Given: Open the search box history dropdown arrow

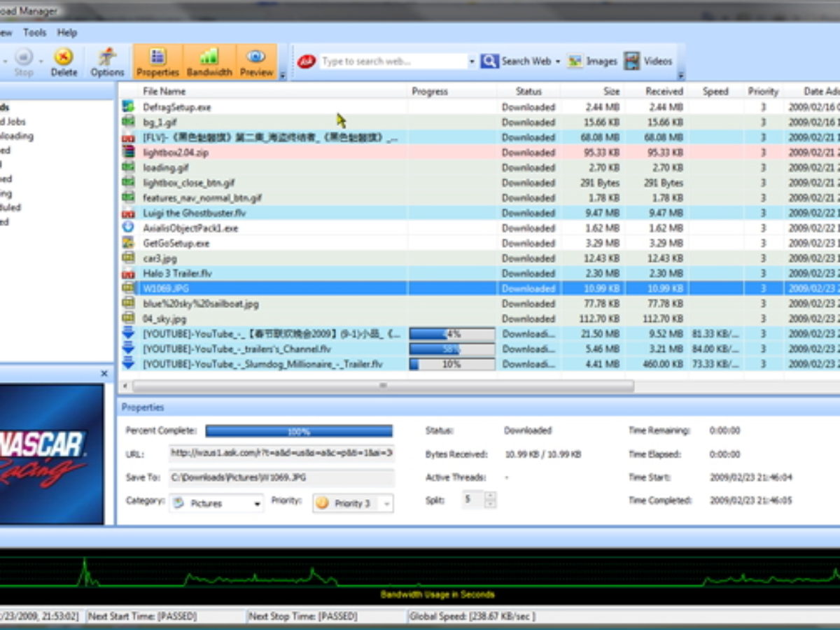Looking at the screenshot, I should point(472,62).
